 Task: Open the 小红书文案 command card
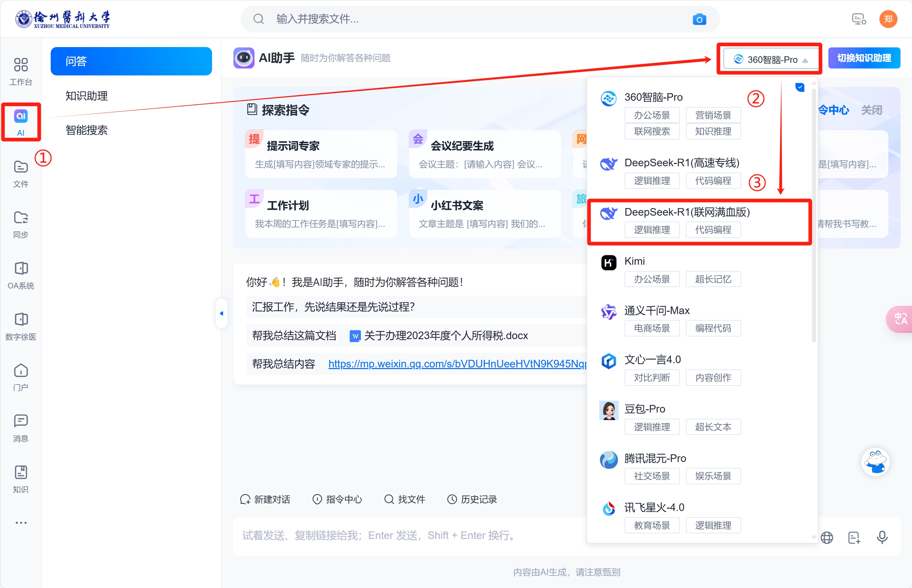tap(485, 214)
